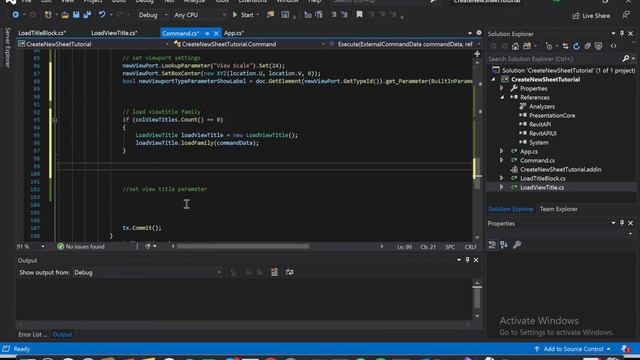This screenshot has width=640, height=360.
Task: Click the Search Solution Explorer input field
Action: pyautogui.click(x=554, y=59)
